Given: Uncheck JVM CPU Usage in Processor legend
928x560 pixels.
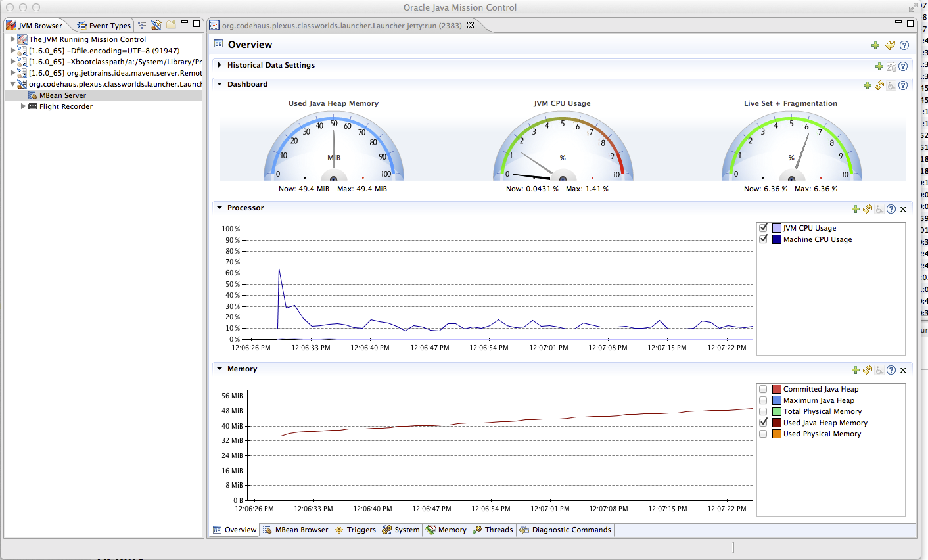Looking at the screenshot, I should pyautogui.click(x=763, y=227).
